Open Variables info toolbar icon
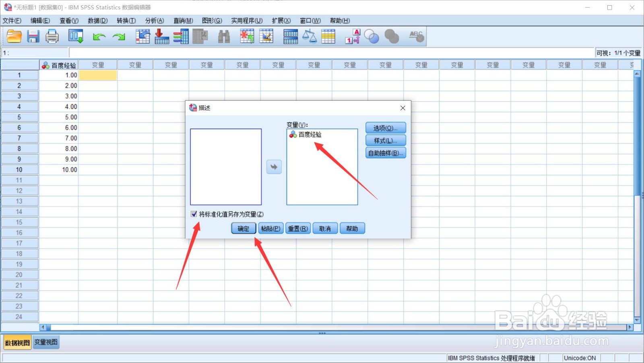This screenshot has width=644, height=363. click(x=181, y=36)
